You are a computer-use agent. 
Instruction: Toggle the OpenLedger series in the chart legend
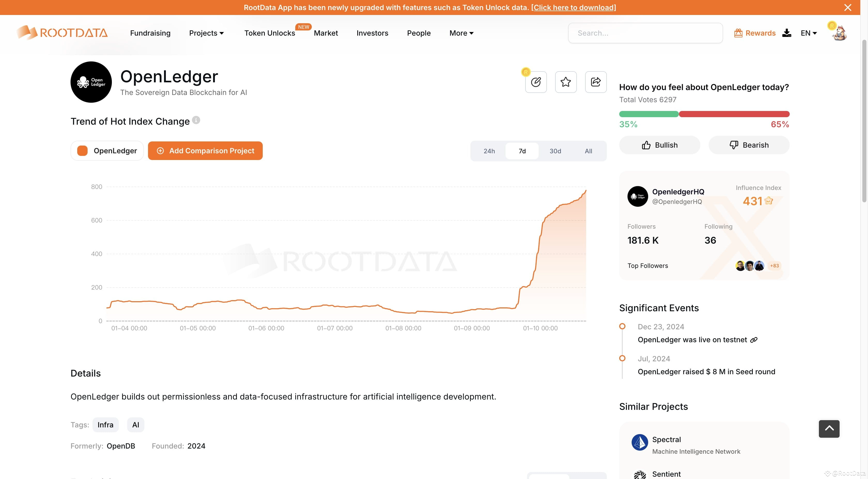107,150
